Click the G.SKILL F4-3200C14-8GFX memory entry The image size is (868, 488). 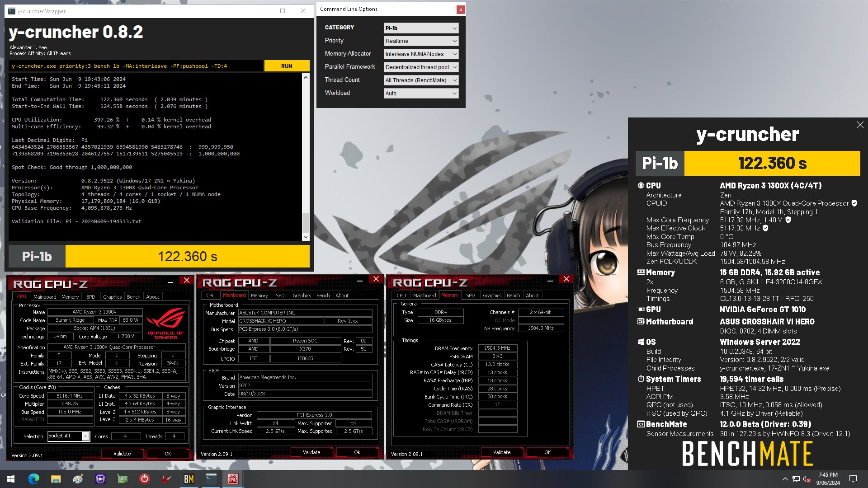(771, 282)
